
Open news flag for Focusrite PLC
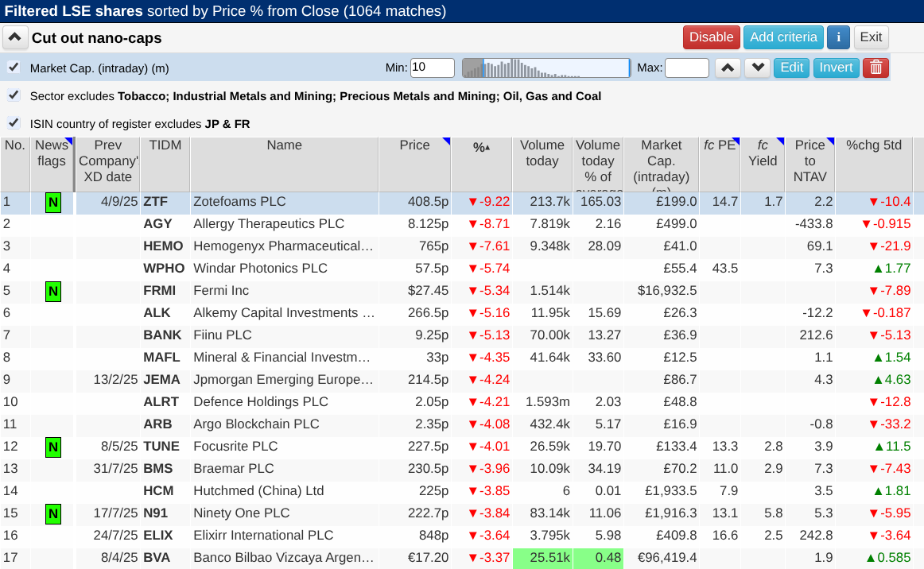[53, 447]
